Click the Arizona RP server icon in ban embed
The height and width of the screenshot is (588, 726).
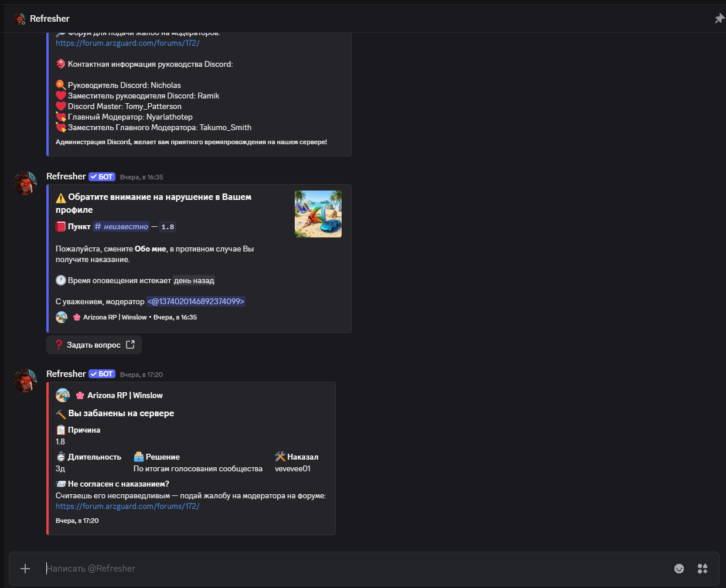[x=62, y=395]
